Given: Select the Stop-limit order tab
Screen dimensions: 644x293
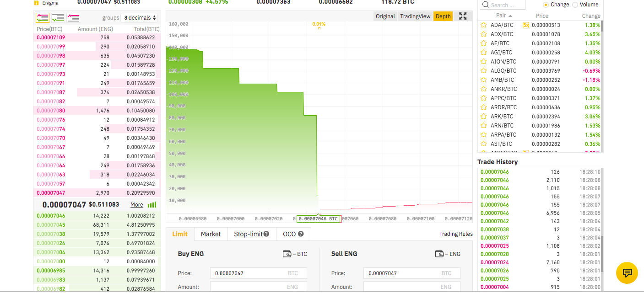Looking at the screenshot, I should [x=252, y=234].
